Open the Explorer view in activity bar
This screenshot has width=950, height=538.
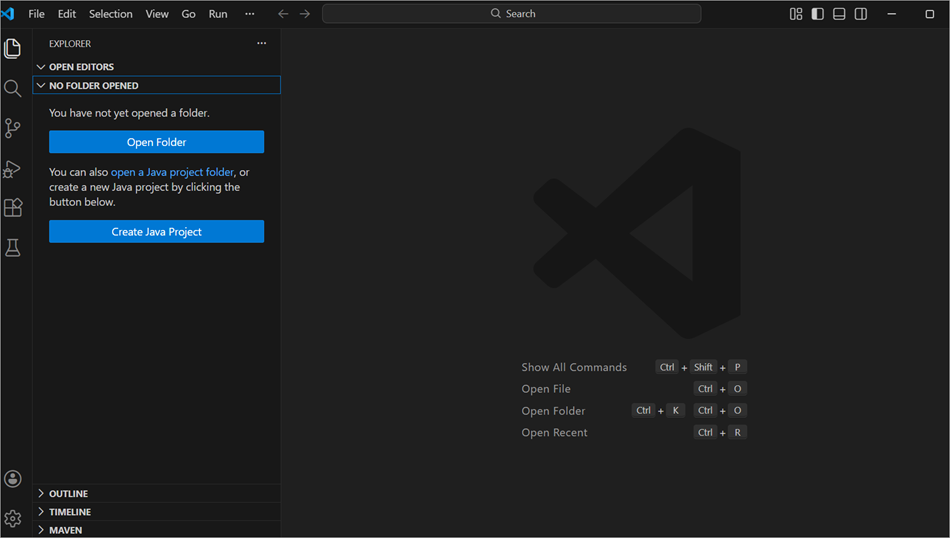coord(12,48)
